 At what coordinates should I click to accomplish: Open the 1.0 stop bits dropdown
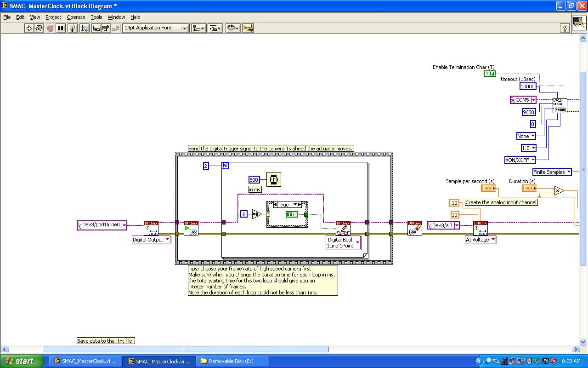click(x=528, y=148)
